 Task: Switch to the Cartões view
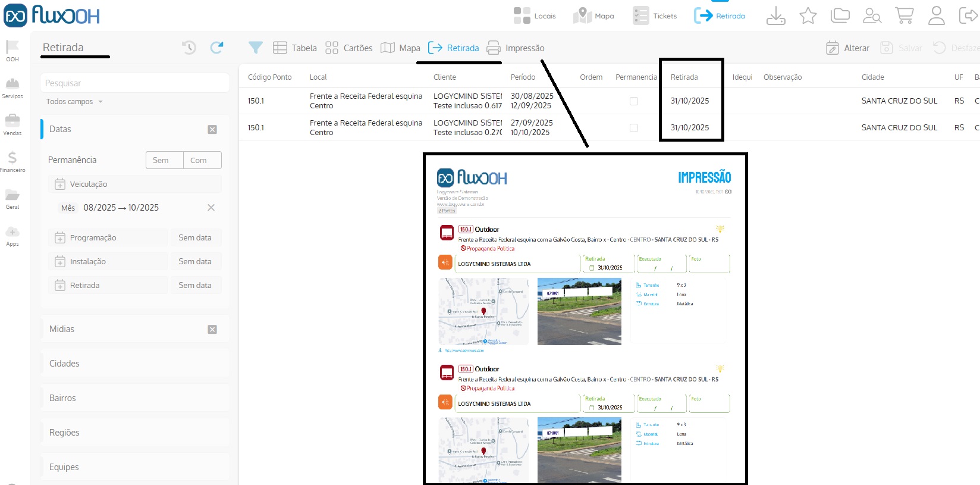click(x=349, y=48)
